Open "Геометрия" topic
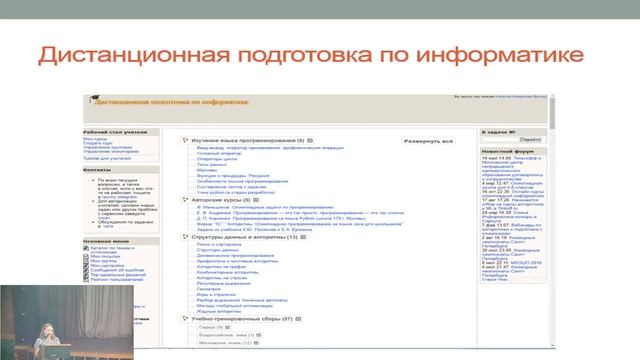Image resolution: width=640 pixels, height=360 pixels. 209,289
